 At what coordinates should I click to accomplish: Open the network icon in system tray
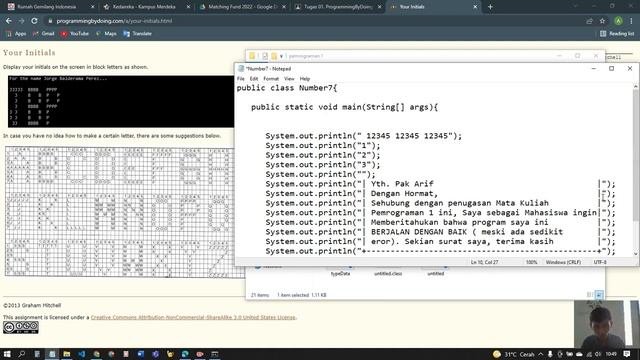coord(589,354)
